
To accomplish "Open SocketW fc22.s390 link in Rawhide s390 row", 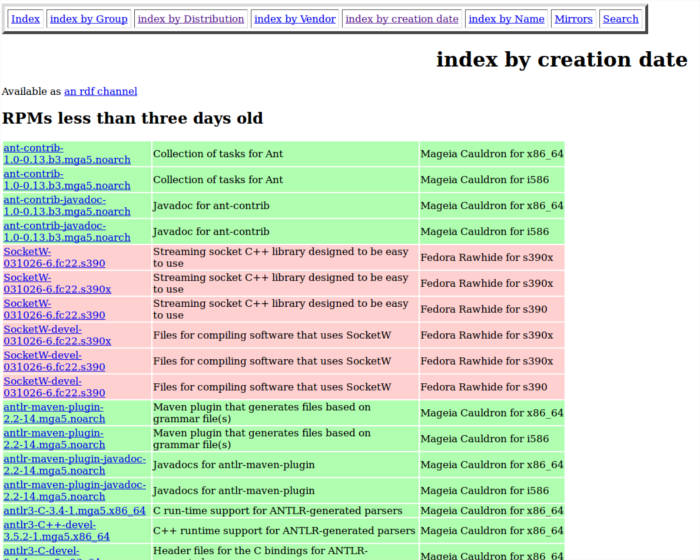I will point(54,309).
